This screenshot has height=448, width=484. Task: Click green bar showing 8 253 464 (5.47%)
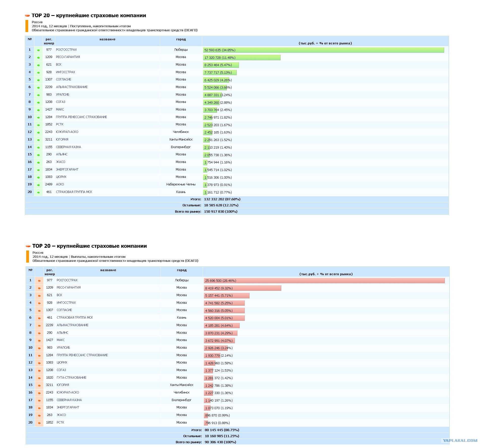(221, 65)
